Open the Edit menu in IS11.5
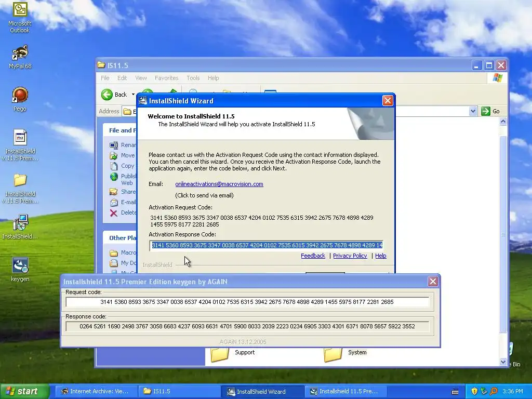532x399 pixels. (x=122, y=78)
